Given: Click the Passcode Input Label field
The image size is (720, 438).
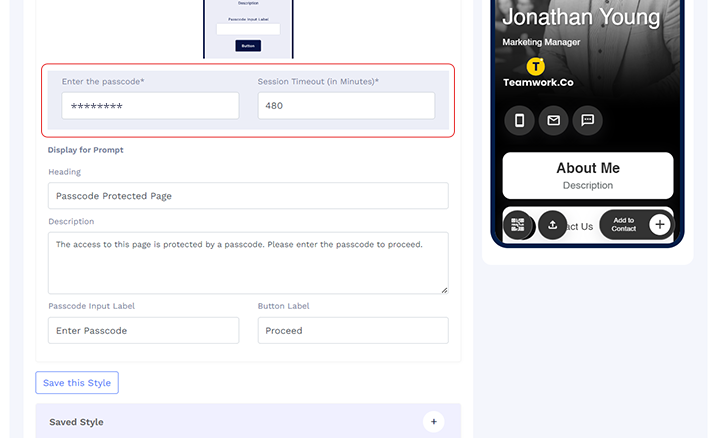Looking at the screenshot, I should pyautogui.click(x=144, y=330).
